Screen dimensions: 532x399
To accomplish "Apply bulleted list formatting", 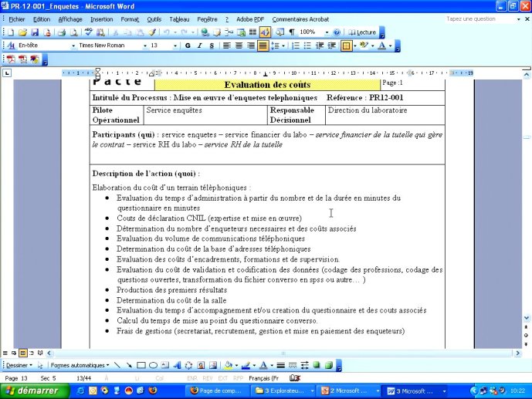I will tap(307, 46).
